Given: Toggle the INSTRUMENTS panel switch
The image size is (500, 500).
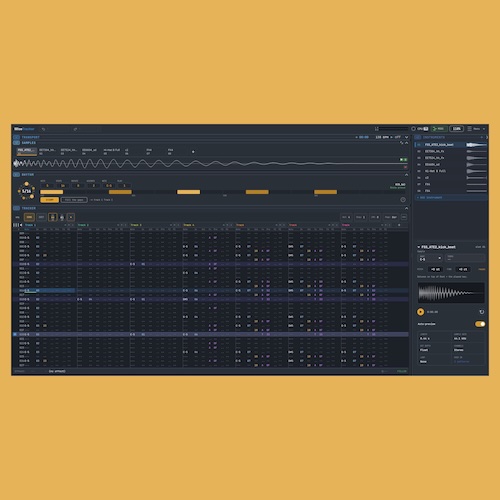Looking at the screenshot, I should pyautogui.click(x=418, y=137).
